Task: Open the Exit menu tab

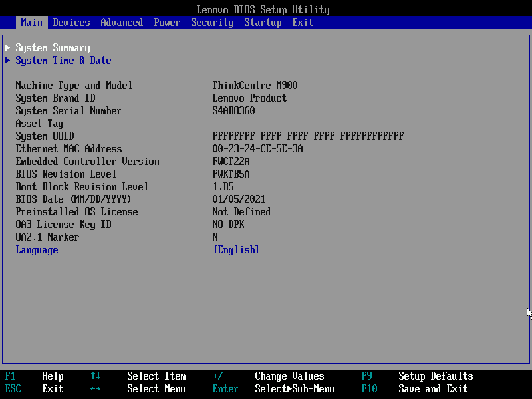Action: click(x=303, y=23)
